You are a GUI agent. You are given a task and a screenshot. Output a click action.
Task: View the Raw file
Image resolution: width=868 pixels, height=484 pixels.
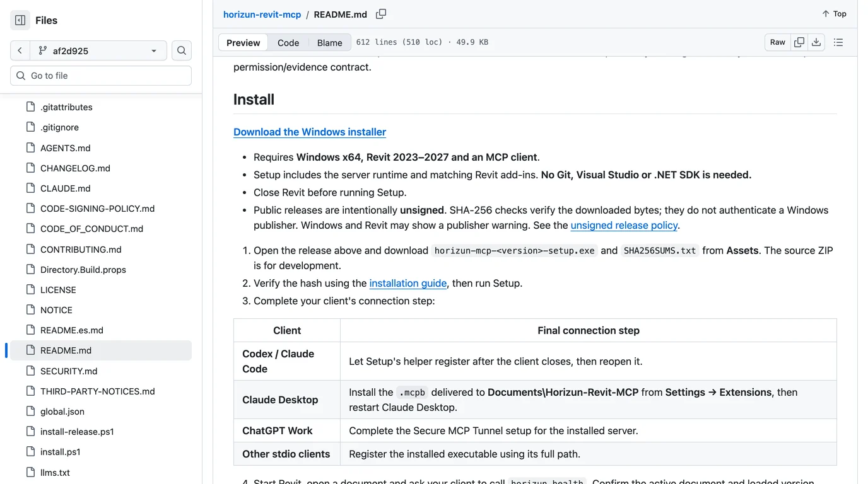pyautogui.click(x=778, y=42)
